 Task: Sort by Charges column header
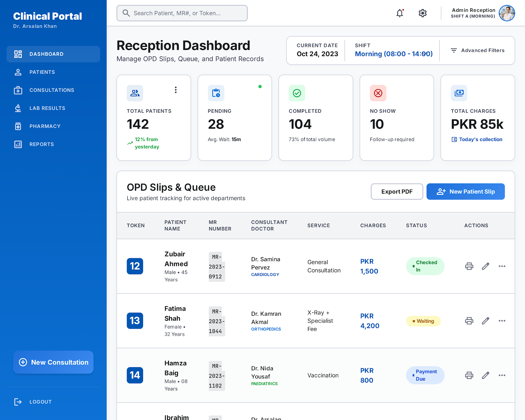tap(373, 225)
